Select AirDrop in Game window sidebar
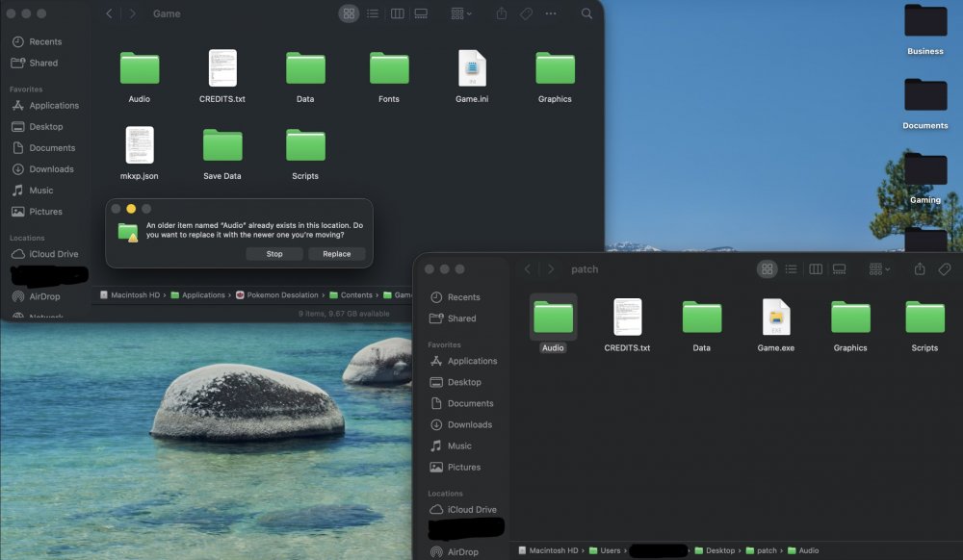The width and height of the screenshot is (963, 560). (x=46, y=296)
